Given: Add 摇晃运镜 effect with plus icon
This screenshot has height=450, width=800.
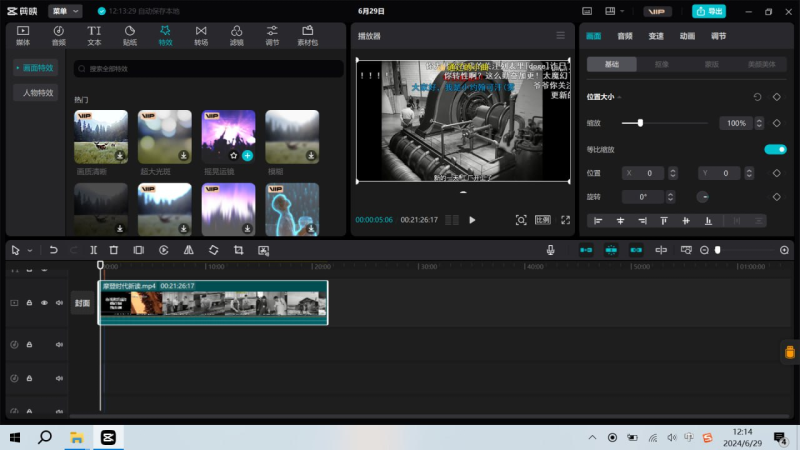Looking at the screenshot, I should 247,156.
